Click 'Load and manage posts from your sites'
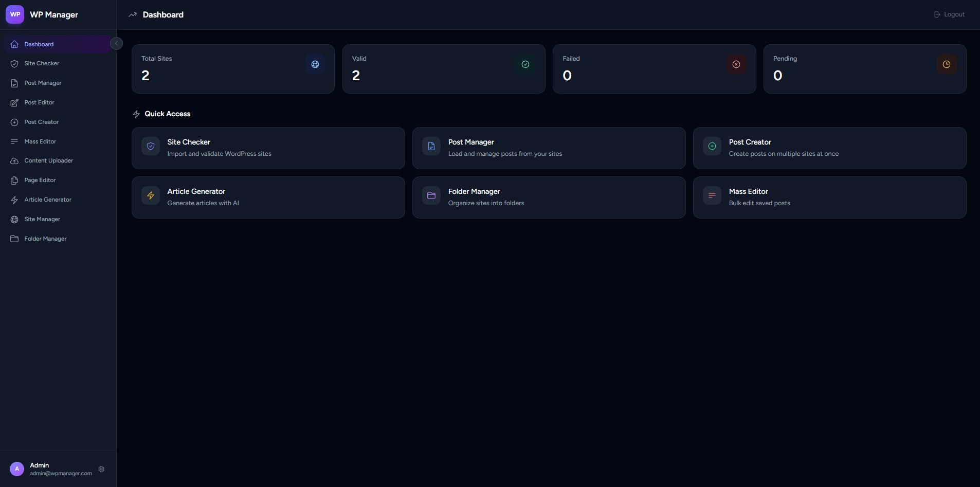The width and height of the screenshot is (980, 487). click(x=505, y=154)
